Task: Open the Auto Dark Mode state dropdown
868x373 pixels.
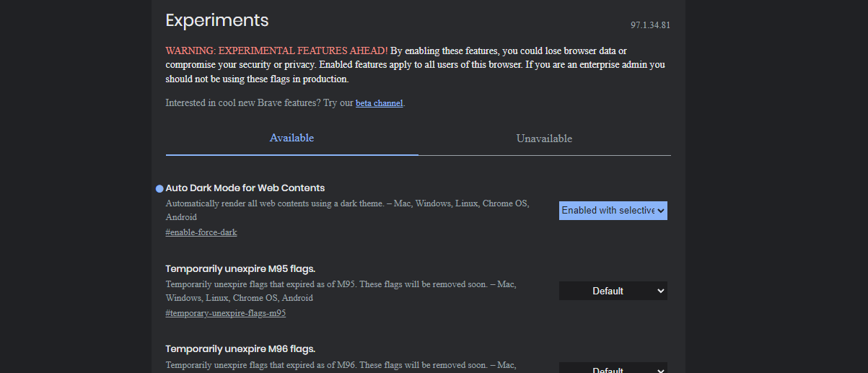Action: tap(613, 211)
